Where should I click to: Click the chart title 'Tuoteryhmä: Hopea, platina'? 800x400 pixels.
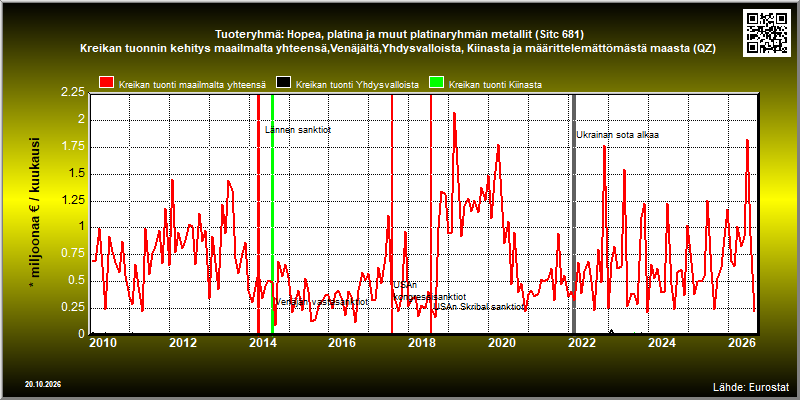click(399, 35)
